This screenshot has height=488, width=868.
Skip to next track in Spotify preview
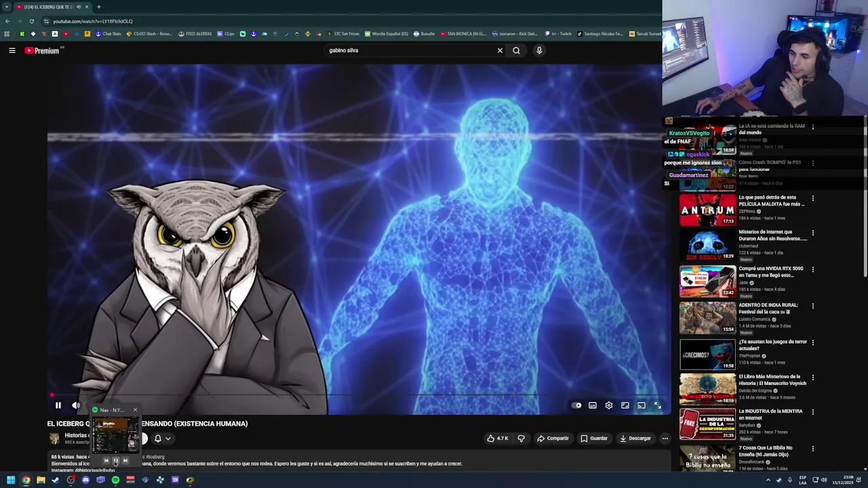coord(125,461)
